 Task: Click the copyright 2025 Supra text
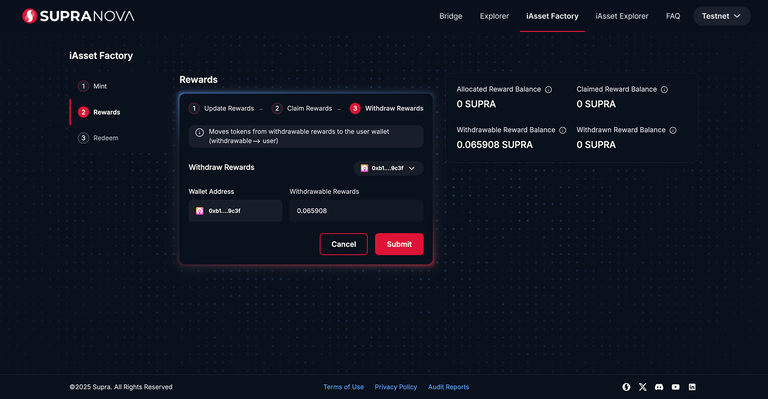(x=121, y=387)
